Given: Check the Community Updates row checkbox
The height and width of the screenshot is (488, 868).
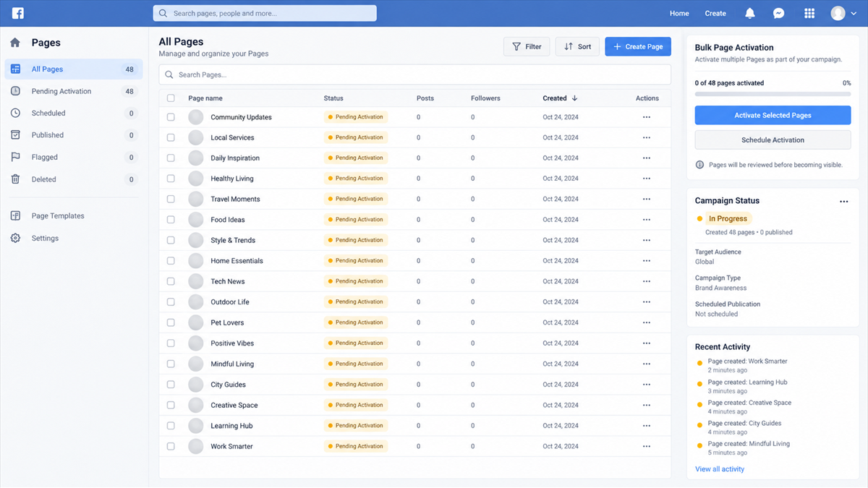Looking at the screenshot, I should coord(171,117).
